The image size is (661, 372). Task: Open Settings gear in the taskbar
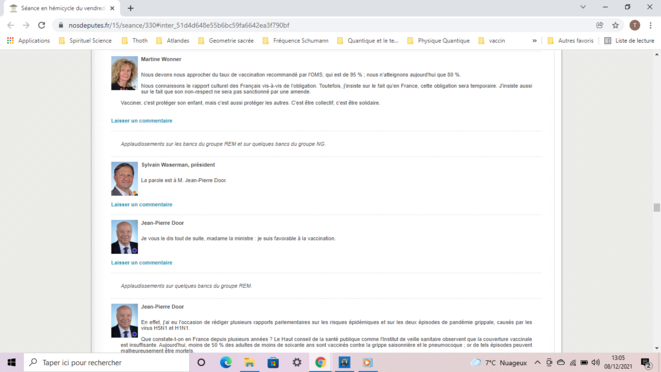click(297, 362)
